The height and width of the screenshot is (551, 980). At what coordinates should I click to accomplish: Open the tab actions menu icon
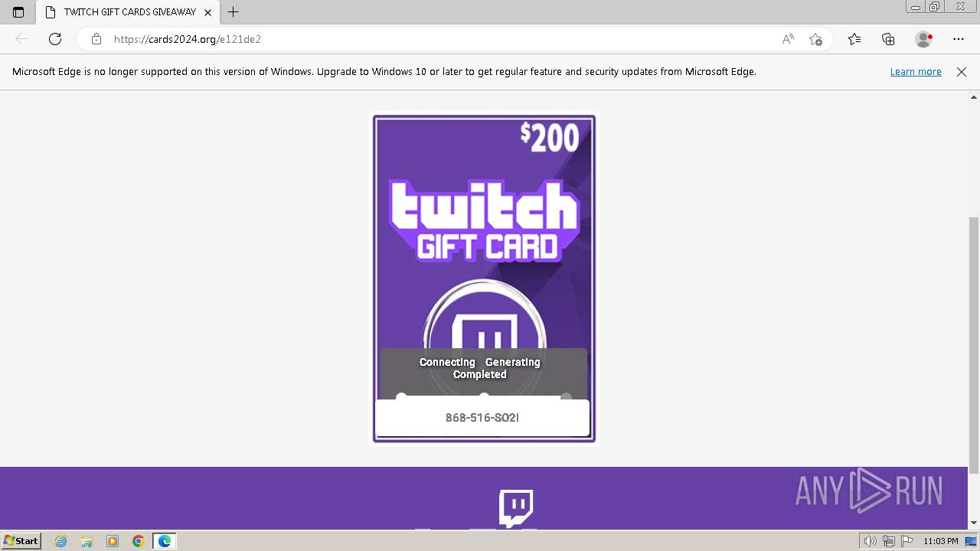click(18, 12)
